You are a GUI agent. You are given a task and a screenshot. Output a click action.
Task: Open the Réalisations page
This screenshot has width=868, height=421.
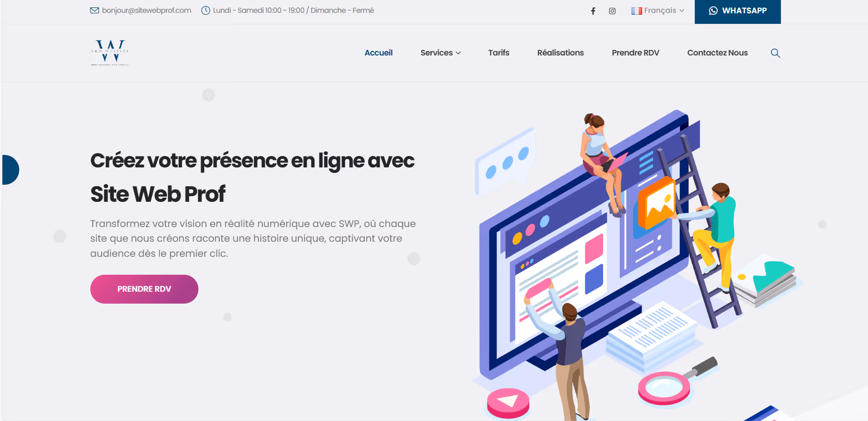click(560, 53)
